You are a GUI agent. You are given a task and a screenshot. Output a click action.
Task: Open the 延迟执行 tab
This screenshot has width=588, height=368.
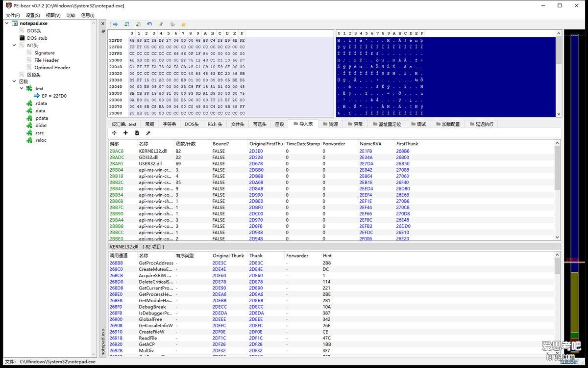(481, 124)
